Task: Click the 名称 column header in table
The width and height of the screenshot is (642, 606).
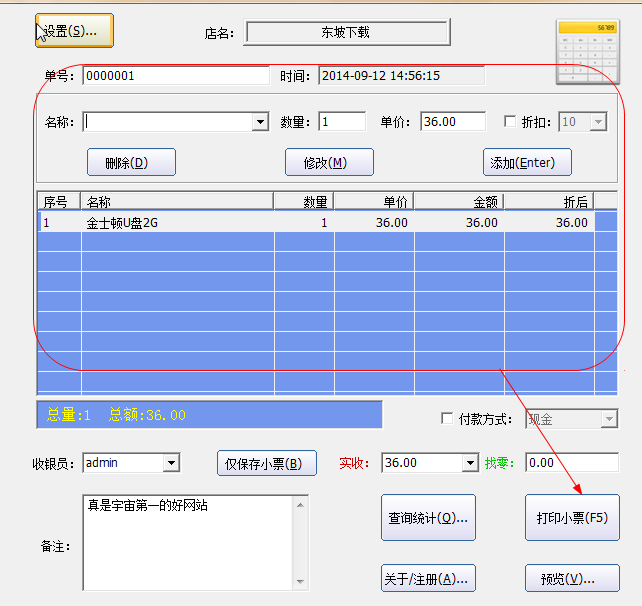Action: [x=177, y=201]
